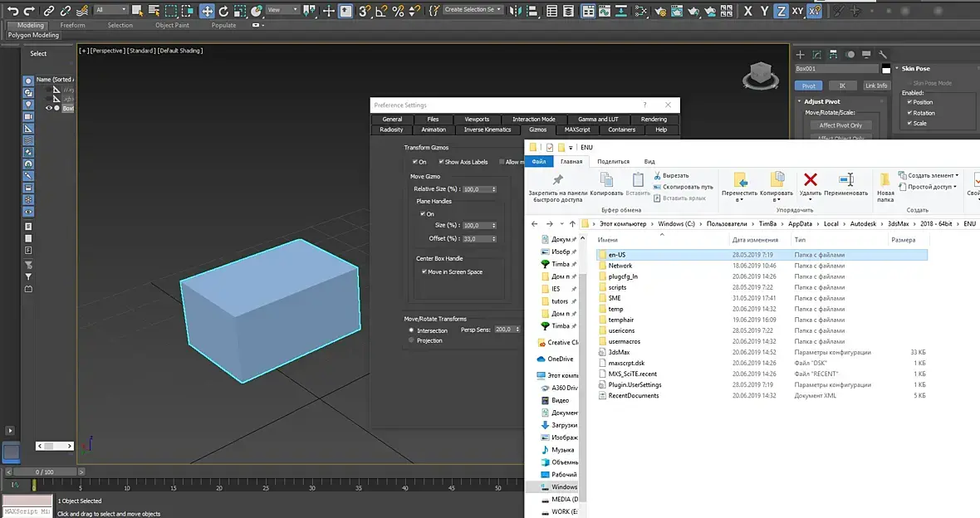Switch to the MAXScript preferences tab

pyautogui.click(x=577, y=129)
